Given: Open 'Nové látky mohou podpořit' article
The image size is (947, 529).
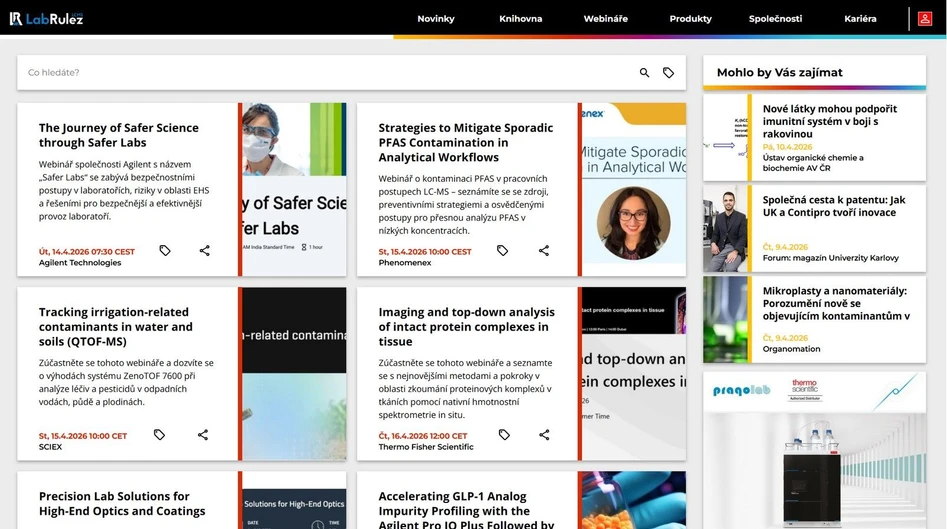Looking at the screenshot, I should (830, 121).
